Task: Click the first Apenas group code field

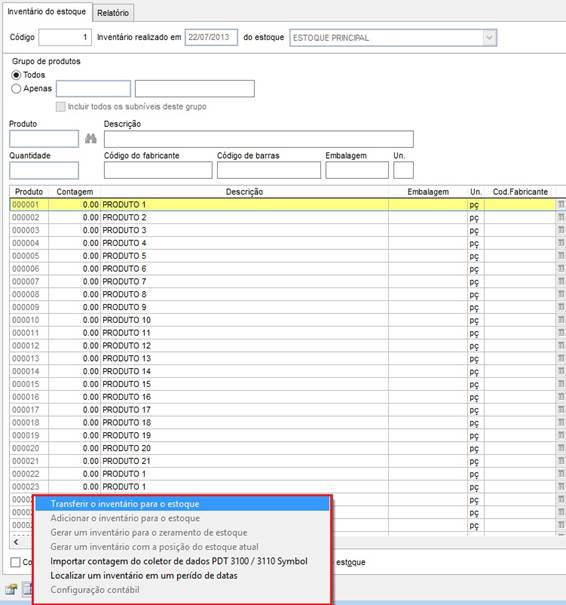Action: pos(93,89)
